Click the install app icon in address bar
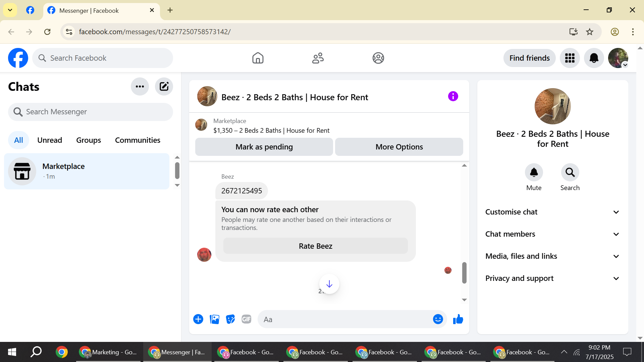644x362 pixels. click(573, 32)
